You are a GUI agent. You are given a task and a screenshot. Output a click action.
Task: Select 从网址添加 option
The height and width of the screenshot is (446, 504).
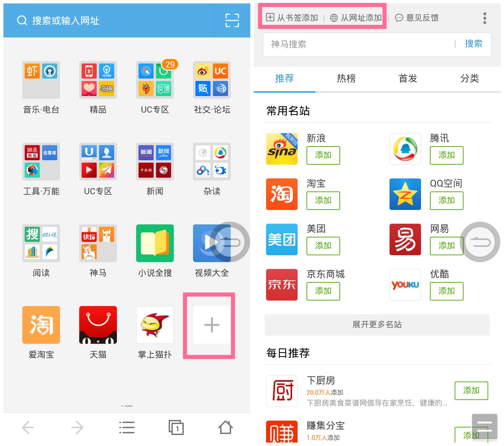356,17
